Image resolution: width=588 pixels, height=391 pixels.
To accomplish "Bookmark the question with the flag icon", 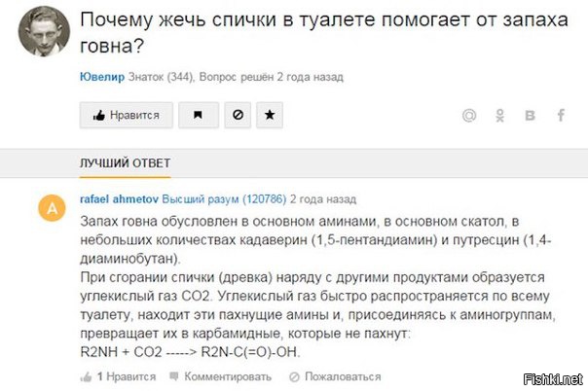I will point(199,115).
